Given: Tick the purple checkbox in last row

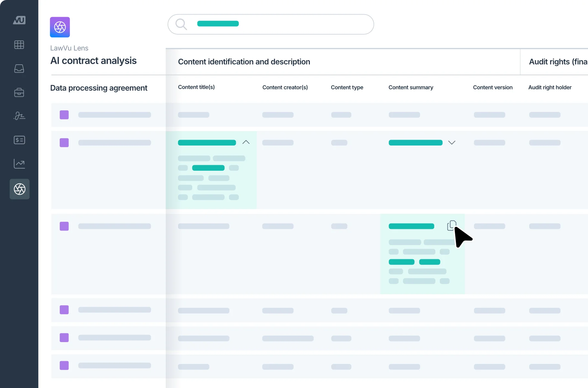Looking at the screenshot, I should (64, 365).
